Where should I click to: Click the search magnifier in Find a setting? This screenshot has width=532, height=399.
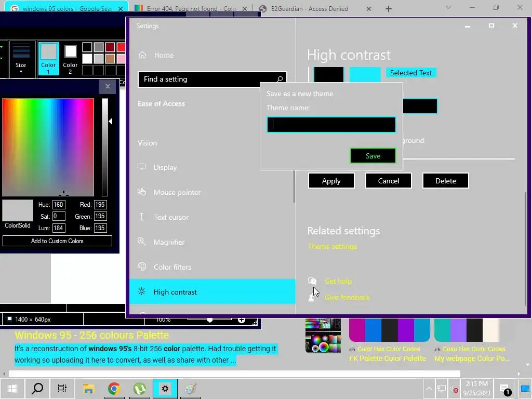click(280, 79)
